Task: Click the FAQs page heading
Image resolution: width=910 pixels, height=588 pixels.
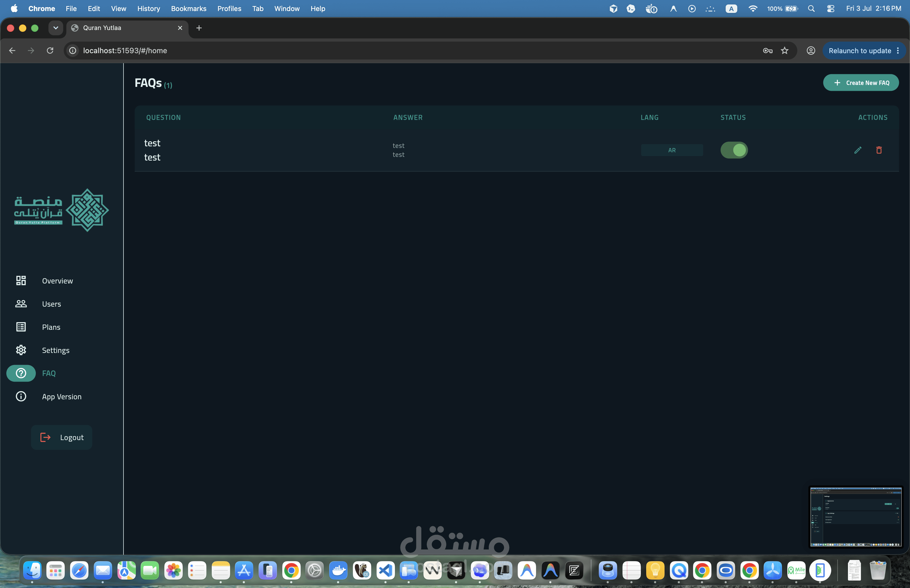Action: [148, 83]
